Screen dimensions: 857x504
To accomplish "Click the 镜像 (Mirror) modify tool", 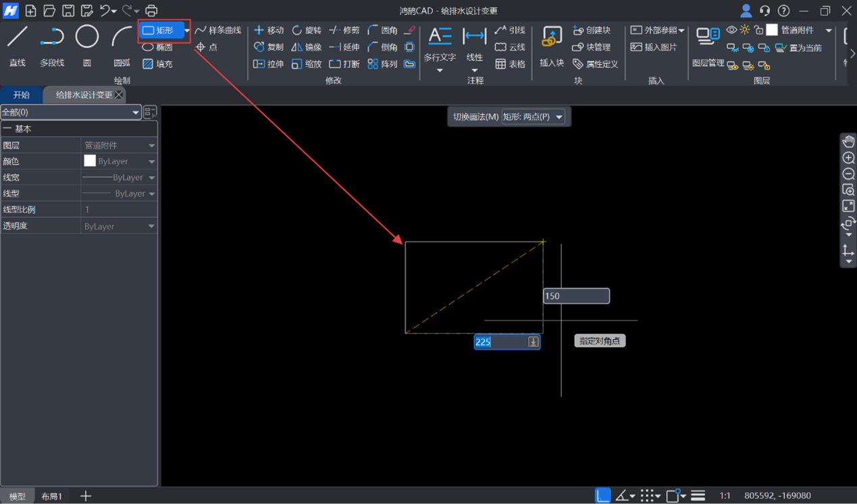I will (x=306, y=47).
